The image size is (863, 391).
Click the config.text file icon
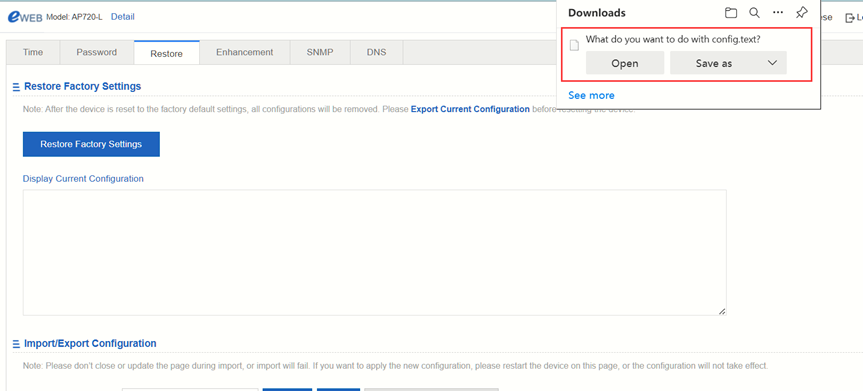[575, 46]
